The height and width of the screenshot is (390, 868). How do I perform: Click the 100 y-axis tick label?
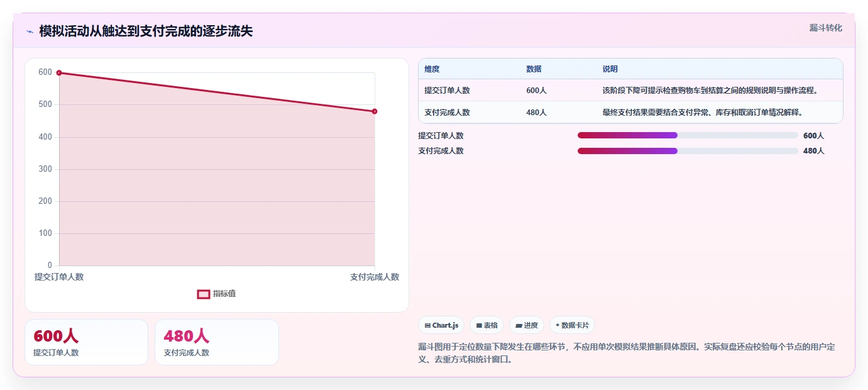pos(45,233)
